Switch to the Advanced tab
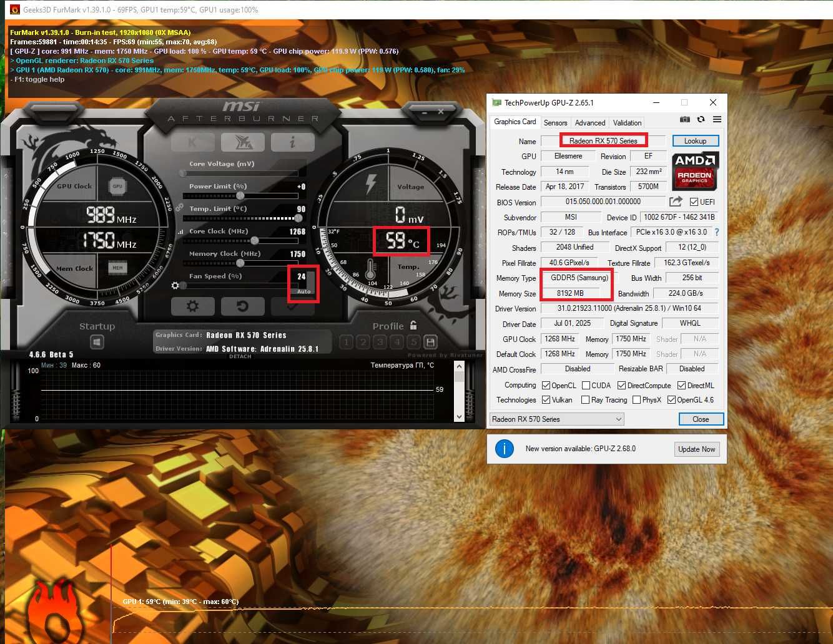This screenshot has width=833, height=644. tap(590, 123)
